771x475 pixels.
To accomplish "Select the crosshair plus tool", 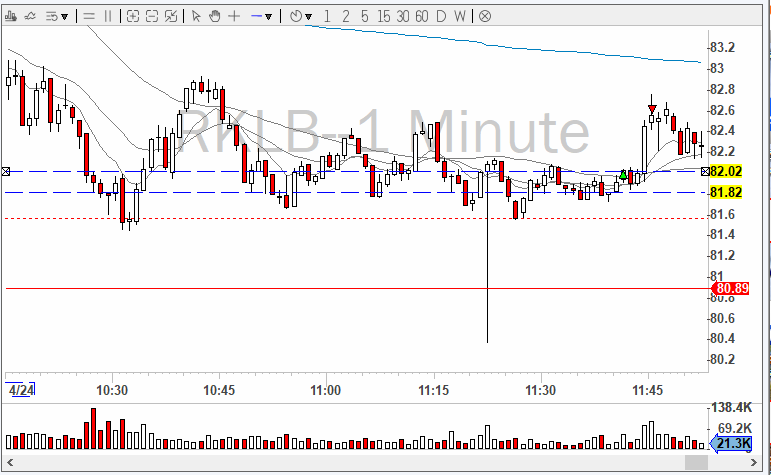I will [x=234, y=16].
